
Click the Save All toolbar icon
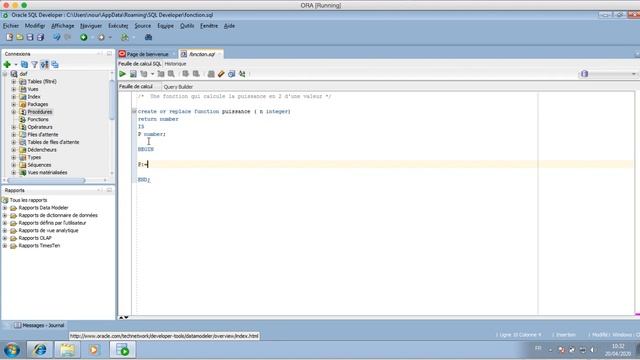(40, 37)
